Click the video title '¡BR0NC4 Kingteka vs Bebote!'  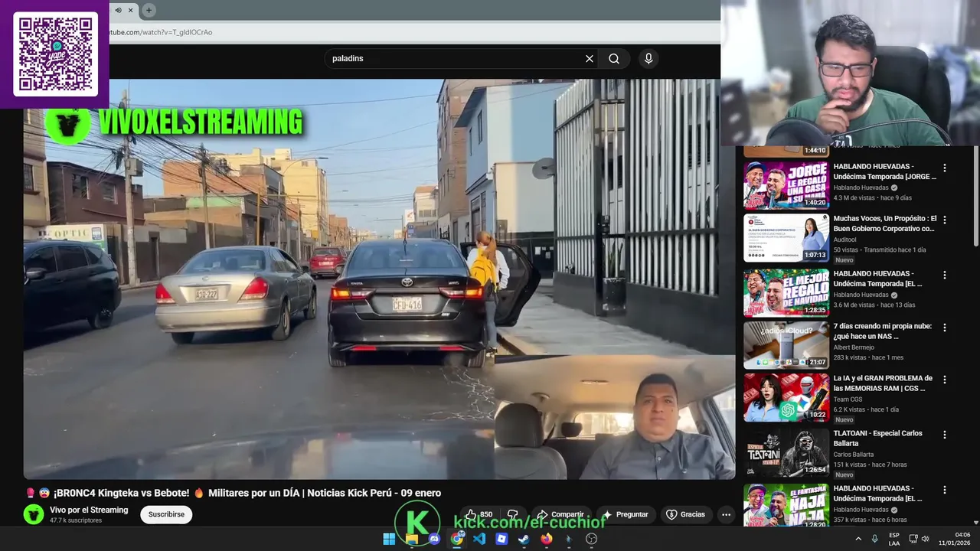[234, 493]
